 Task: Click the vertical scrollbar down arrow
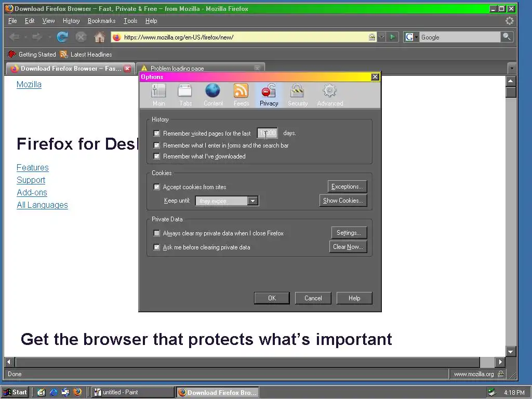point(511,352)
